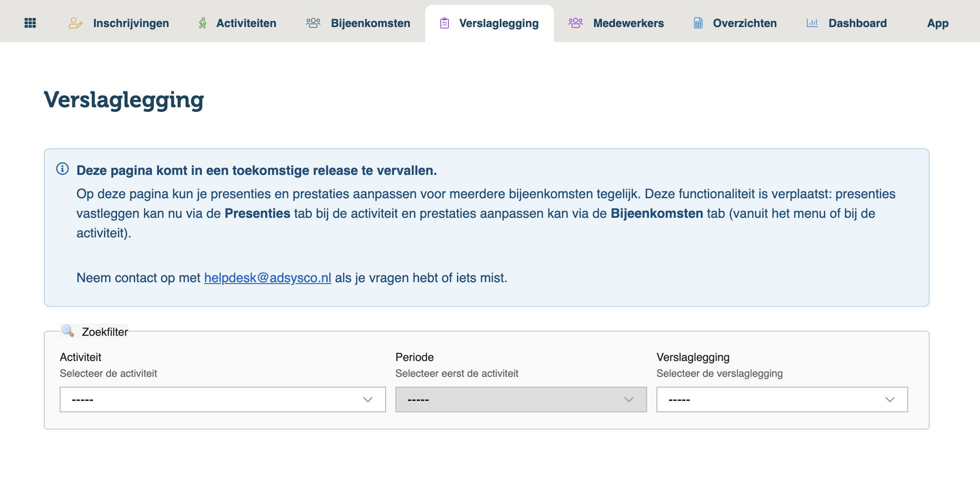Expand the Periode dropdown
The image size is (980, 486).
521,399
